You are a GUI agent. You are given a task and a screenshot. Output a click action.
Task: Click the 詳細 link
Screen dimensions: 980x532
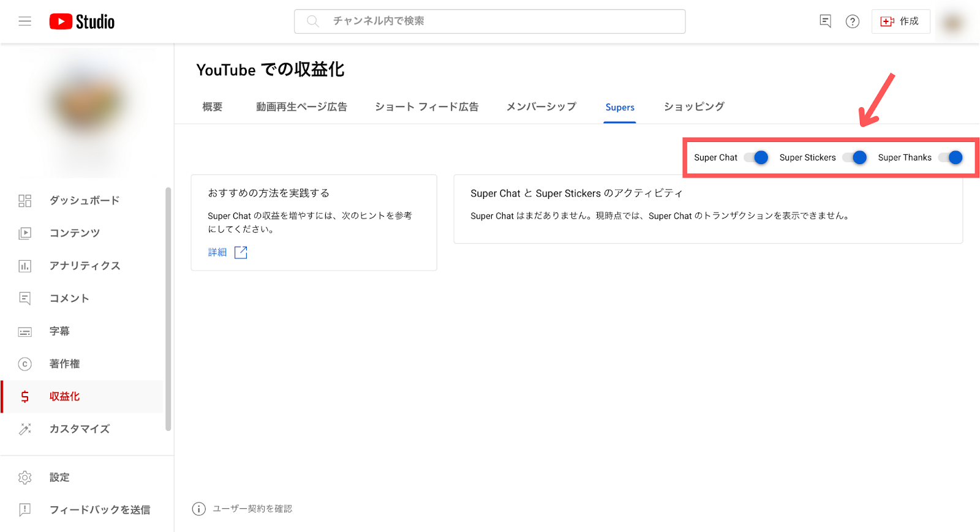pos(217,252)
